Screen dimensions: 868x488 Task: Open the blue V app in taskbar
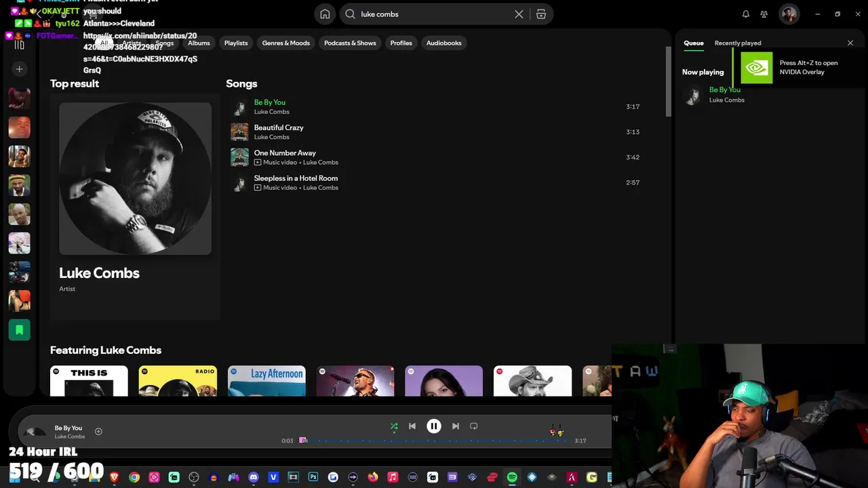(x=273, y=477)
